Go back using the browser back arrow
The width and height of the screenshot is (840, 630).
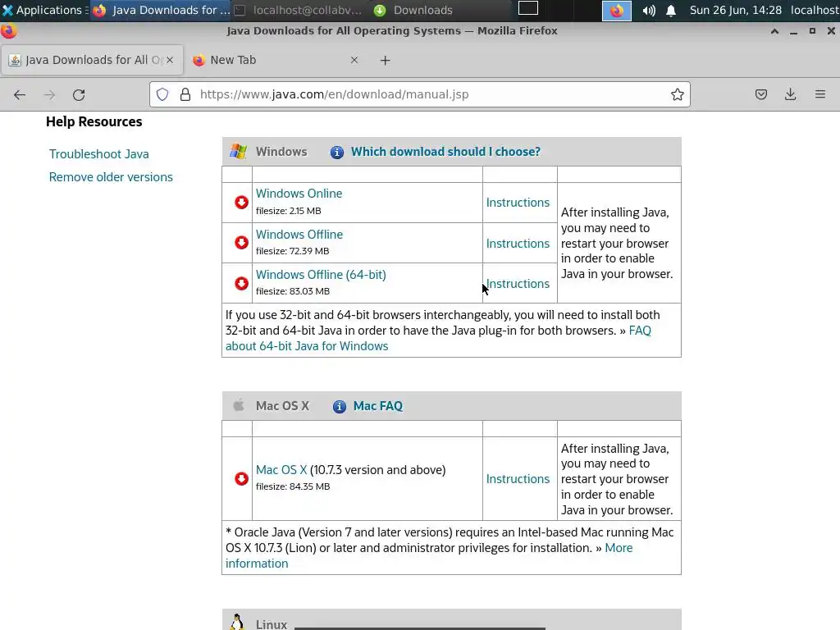point(20,95)
